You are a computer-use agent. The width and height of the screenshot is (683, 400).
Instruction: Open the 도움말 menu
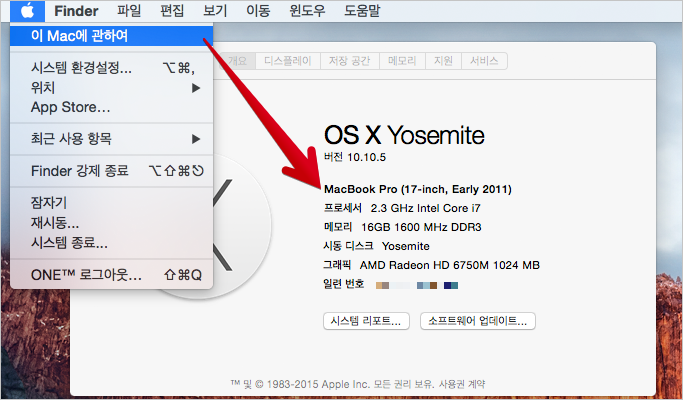pyautogui.click(x=362, y=11)
